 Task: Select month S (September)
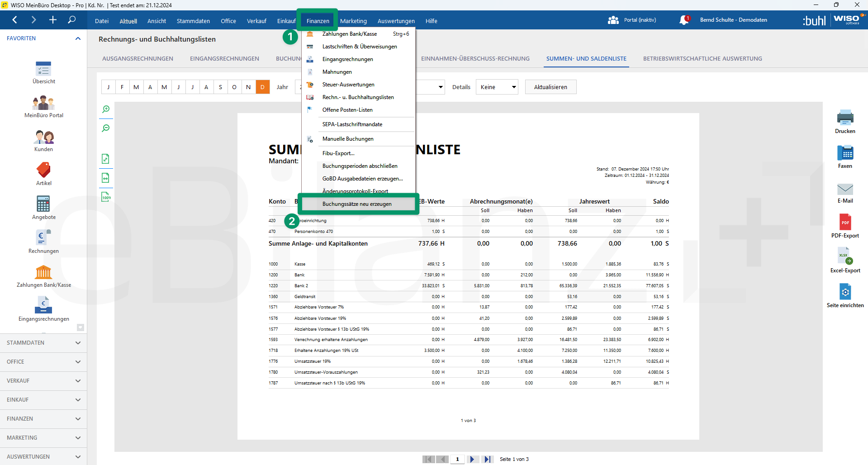coord(220,87)
